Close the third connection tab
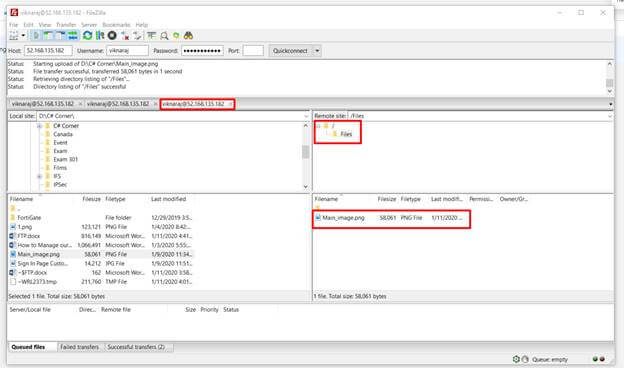The width and height of the screenshot is (624, 368). pyautogui.click(x=230, y=104)
